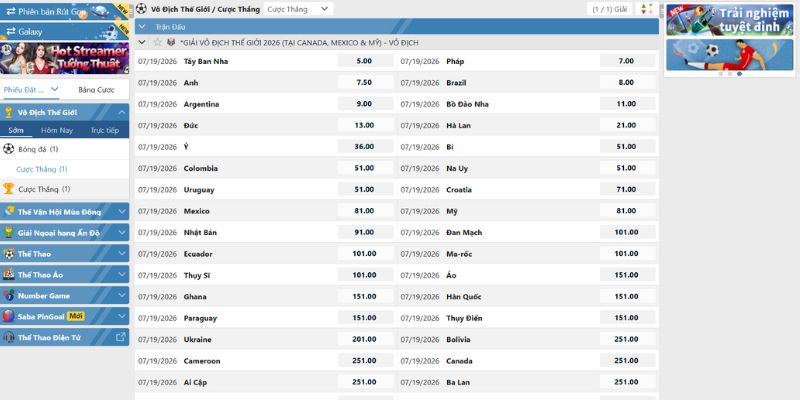Open the soccer player promo banner
The width and height of the screenshot is (800, 400).
(x=730, y=55)
